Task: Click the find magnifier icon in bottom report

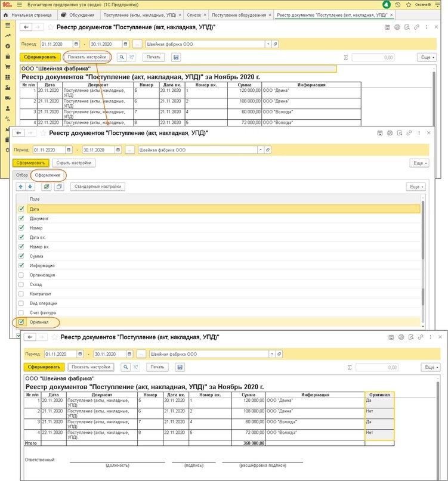Action: (126, 367)
